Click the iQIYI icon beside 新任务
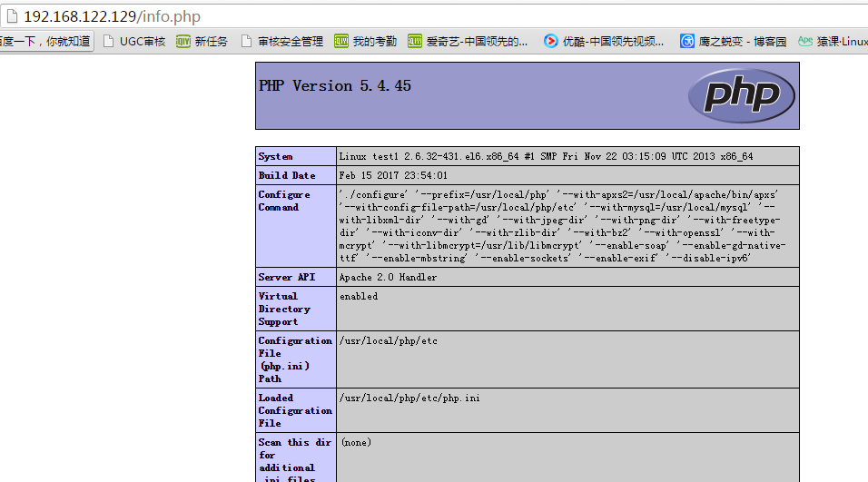The image size is (868, 482). tap(183, 42)
